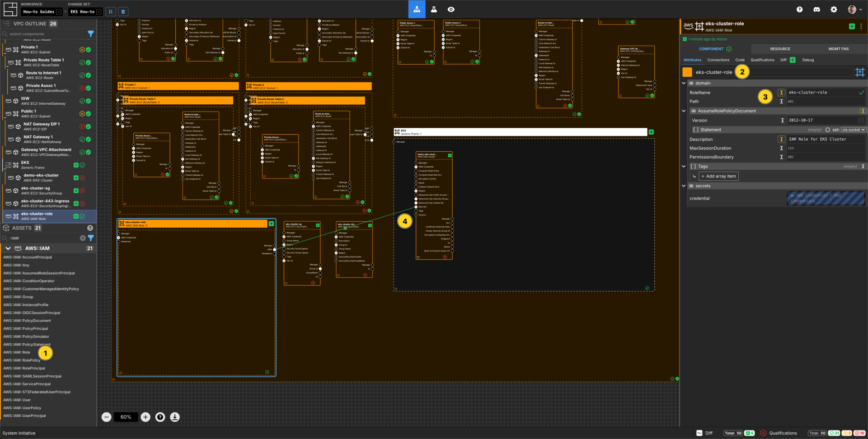The height and width of the screenshot is (439, 868).
Task: Click the green plus on EKS frame
Action: coord(651,132)
